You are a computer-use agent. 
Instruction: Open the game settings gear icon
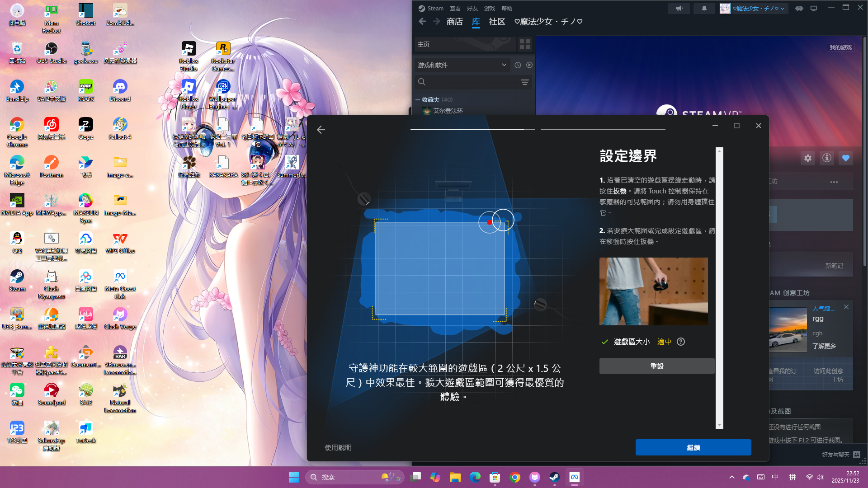[808, 158]
